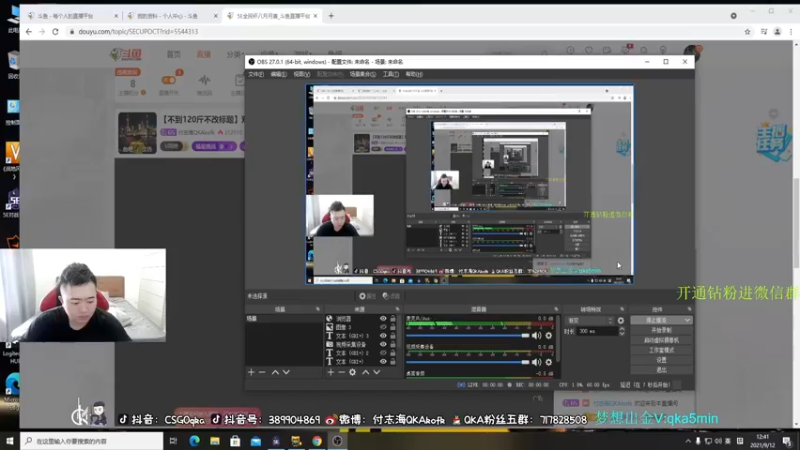Toggle visibility of the 浏览器 source

pos(383,318)
